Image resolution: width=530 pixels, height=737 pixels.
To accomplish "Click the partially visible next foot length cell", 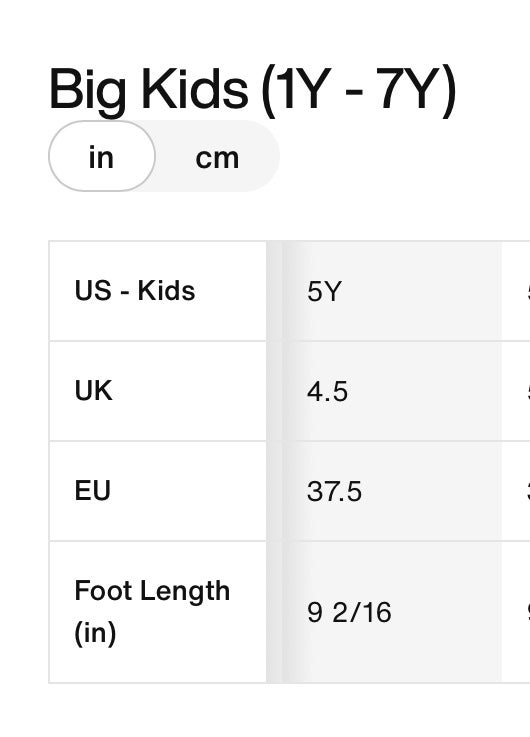I will [516, 612].
